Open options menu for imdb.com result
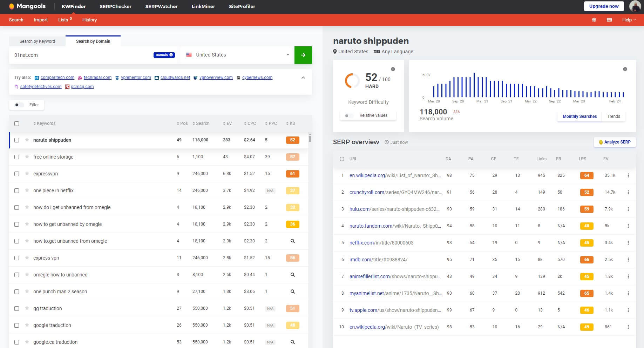Image resolution: width=644 pixels, height=348 pixels. pos(628,260)
